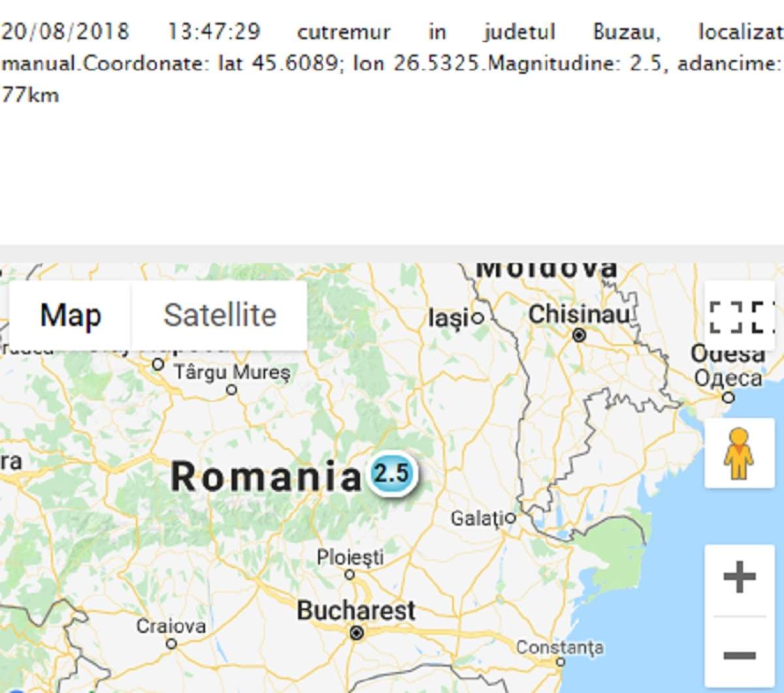
Task: Click the Galați city label
Action: coord(476,519)
